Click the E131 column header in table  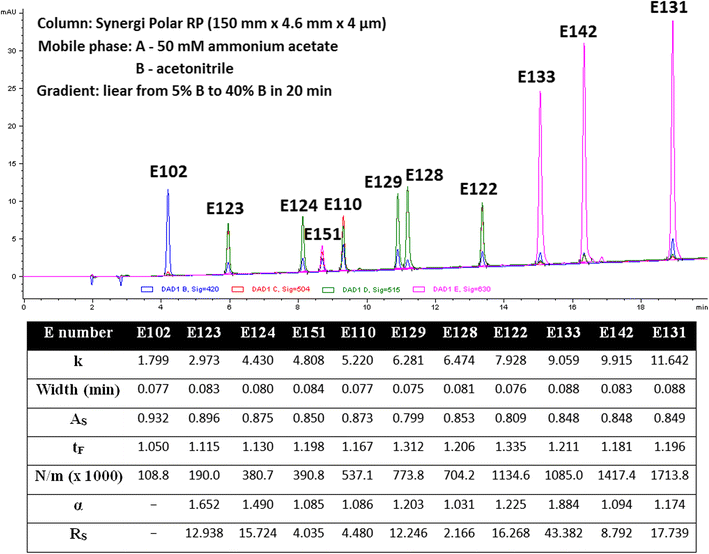(x=670, y=333)
